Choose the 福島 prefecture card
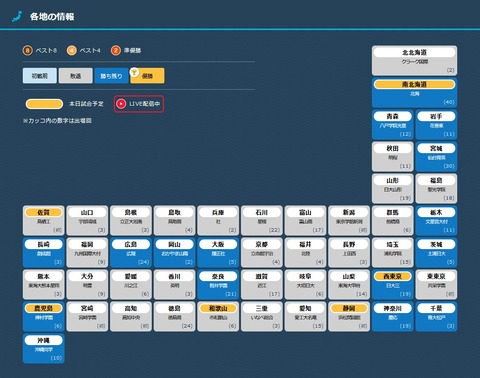This screenshot has height=378, width=480. coord(436,189)
